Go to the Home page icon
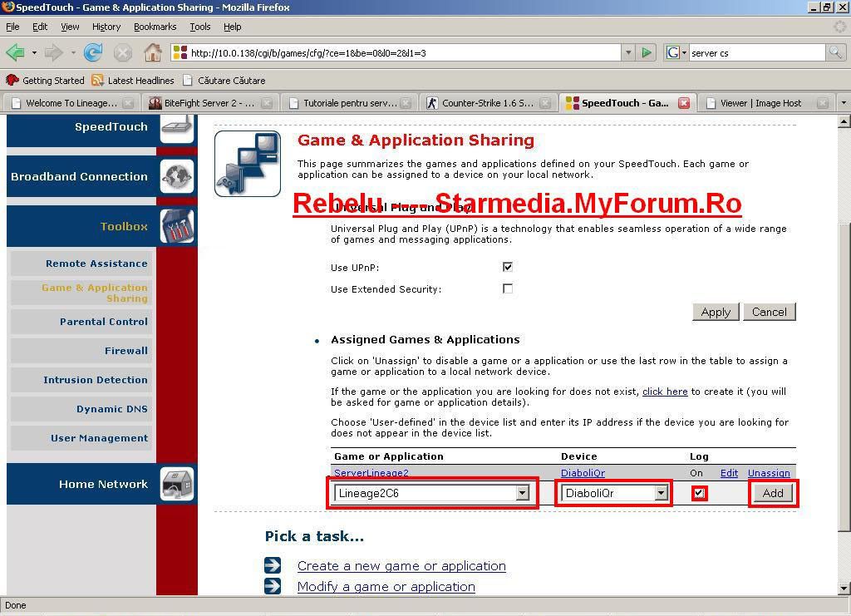 pyautogui.click(x=153, y=52)
